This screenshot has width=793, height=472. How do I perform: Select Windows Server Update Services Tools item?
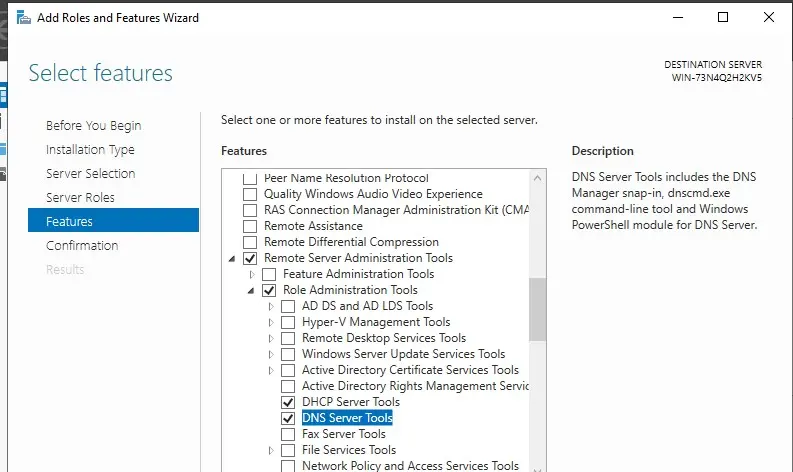[x=403, y=354]
